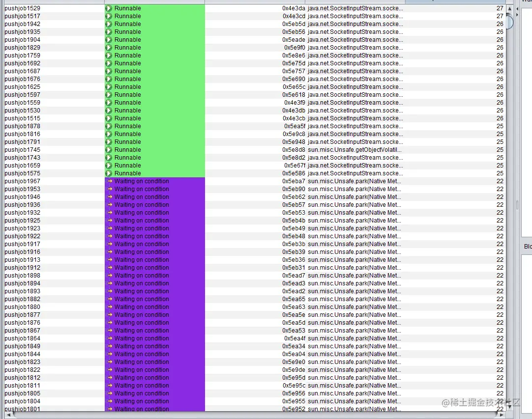Image resolution: width=532 pixels, height=419 pixels.
Task: Select thread name pushjob1816
Action: tap(23, 134)
